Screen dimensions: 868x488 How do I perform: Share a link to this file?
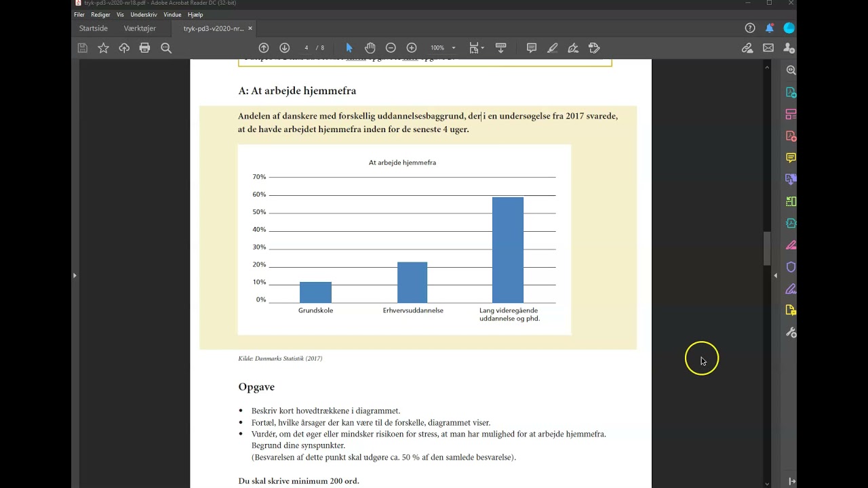747,48
